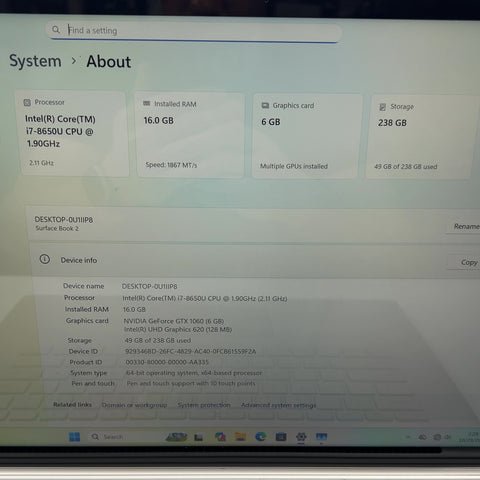Open the Storage info card
Viewport: 480px width, 480px height.
(421, 137)
